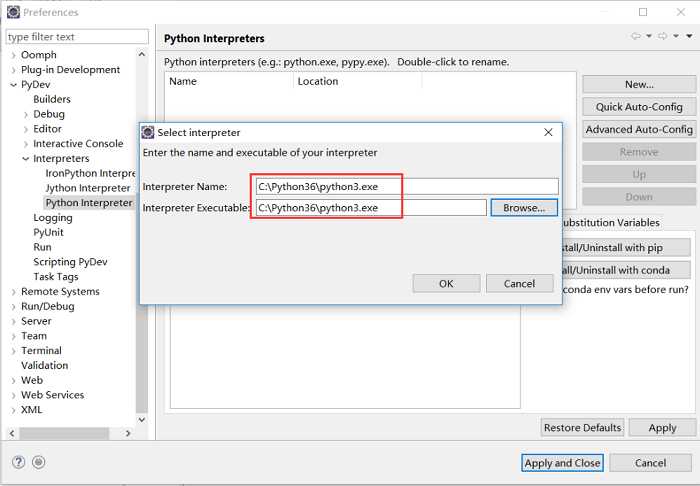This screenshot has width=700, height=486.
Task: Expand the Plug-in Development node
Action: pos(13,70)
